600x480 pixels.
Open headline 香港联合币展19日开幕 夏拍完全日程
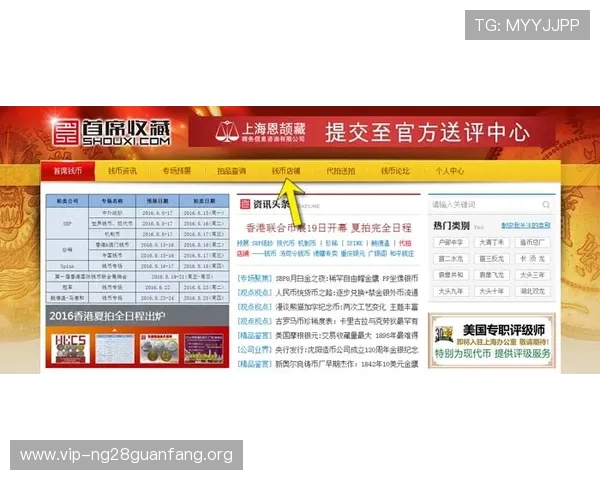(328, 228)
